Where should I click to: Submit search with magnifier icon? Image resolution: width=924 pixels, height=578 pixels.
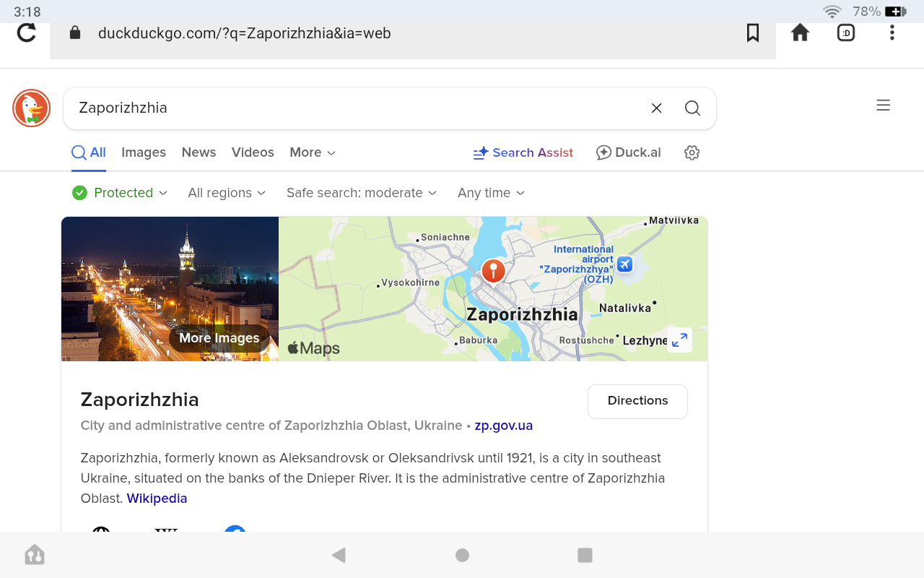click(692, 108)
